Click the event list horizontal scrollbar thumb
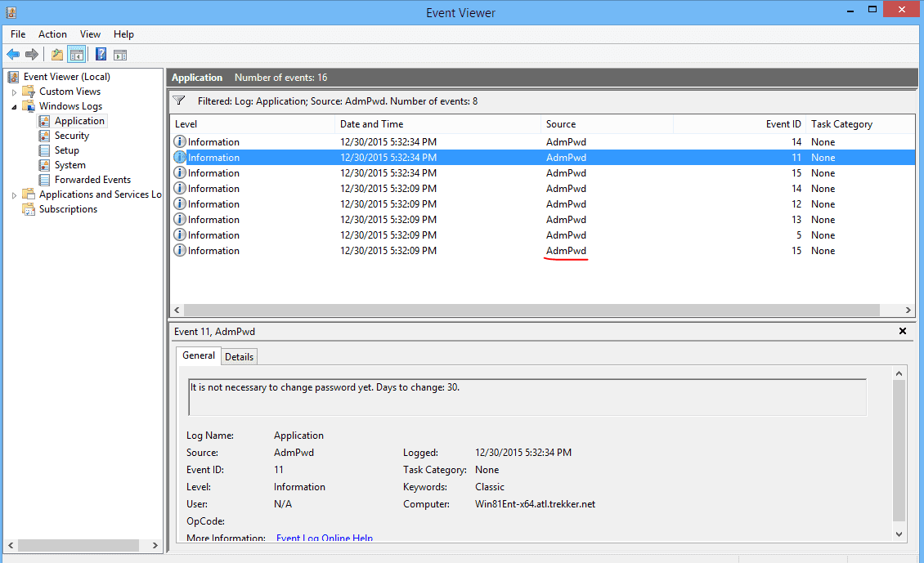The image size is (924, 563). (x=532, y=310)
